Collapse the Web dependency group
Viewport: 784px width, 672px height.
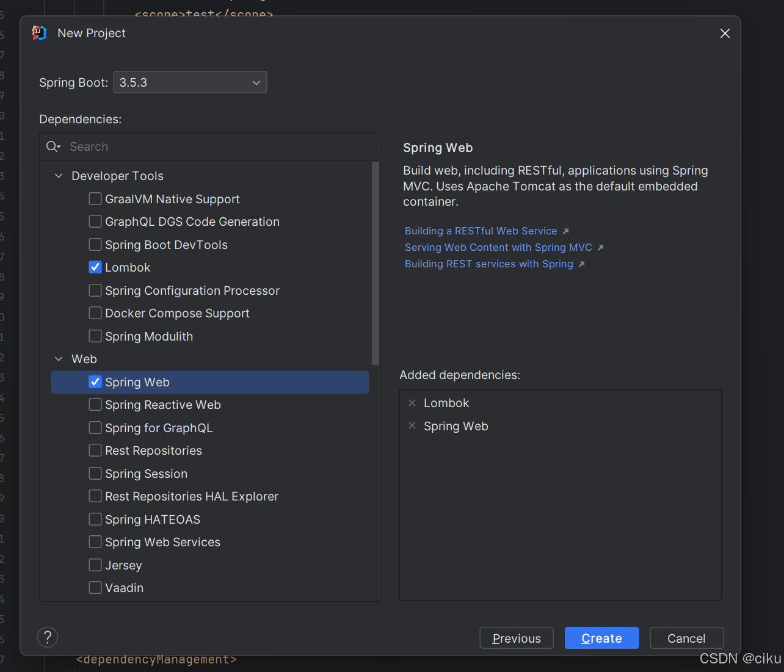pos(59,359)
